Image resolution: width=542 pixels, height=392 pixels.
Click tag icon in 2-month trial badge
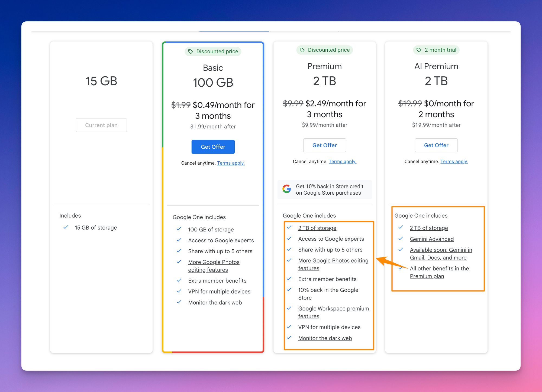(x=419, y=50)
